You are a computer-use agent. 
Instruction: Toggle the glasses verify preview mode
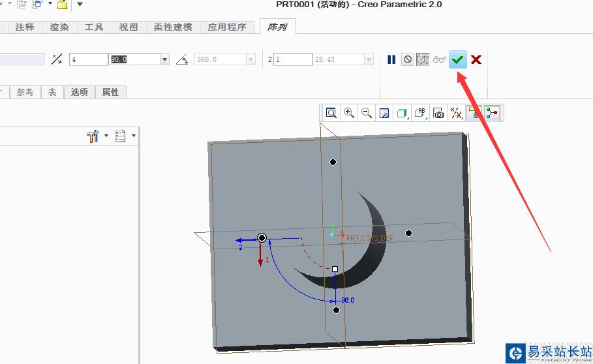tap(440, 59)
